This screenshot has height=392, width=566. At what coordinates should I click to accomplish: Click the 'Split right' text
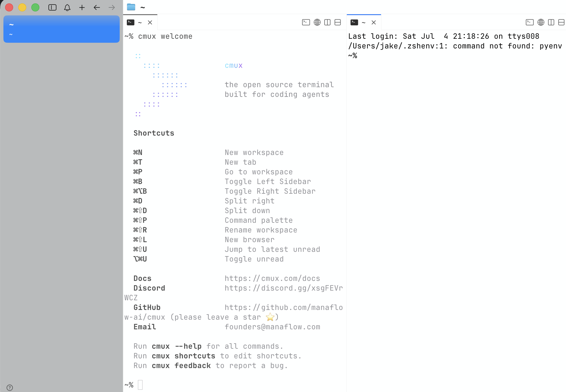point(250,201)
